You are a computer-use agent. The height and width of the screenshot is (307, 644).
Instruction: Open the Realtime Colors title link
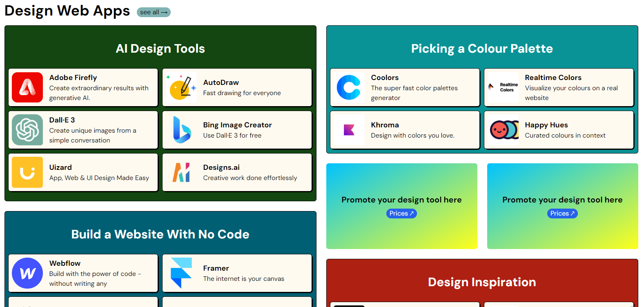[553, 78]
